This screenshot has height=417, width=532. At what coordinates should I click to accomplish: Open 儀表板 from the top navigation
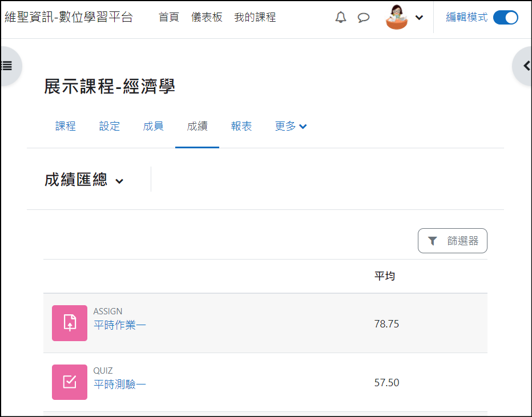tap(207, 18)
